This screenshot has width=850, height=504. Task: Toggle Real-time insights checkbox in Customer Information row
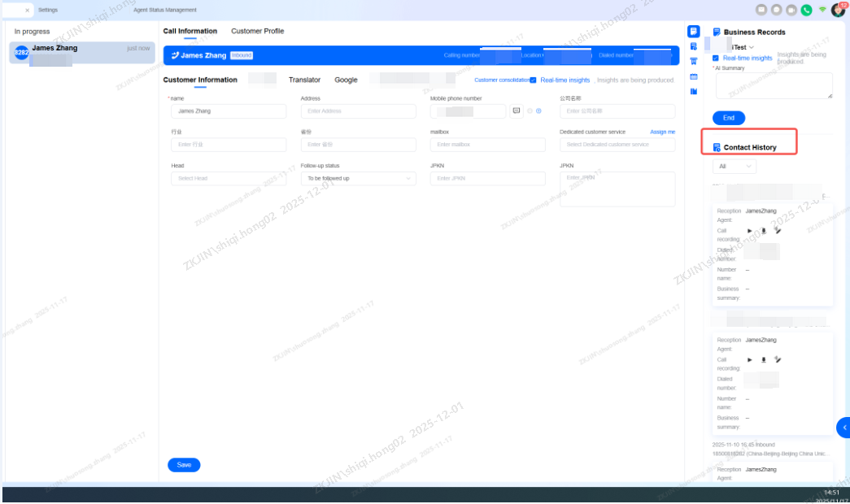click(533, 80)
